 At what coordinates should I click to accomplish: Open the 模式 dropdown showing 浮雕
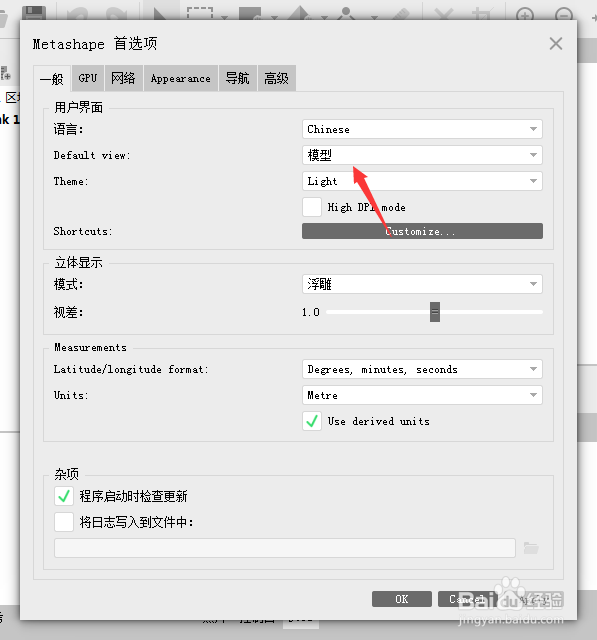(x=422, y=284)
